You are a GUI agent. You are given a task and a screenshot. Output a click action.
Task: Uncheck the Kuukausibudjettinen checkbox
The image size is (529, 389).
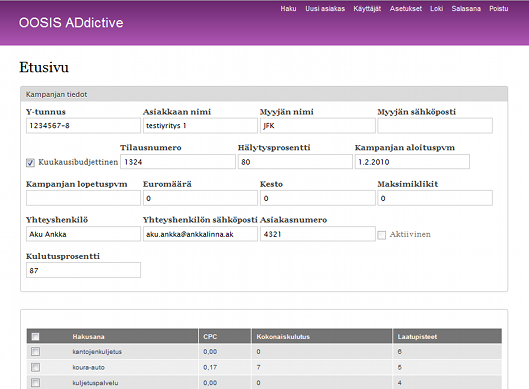pyautogui.click(x=30, y=163)
